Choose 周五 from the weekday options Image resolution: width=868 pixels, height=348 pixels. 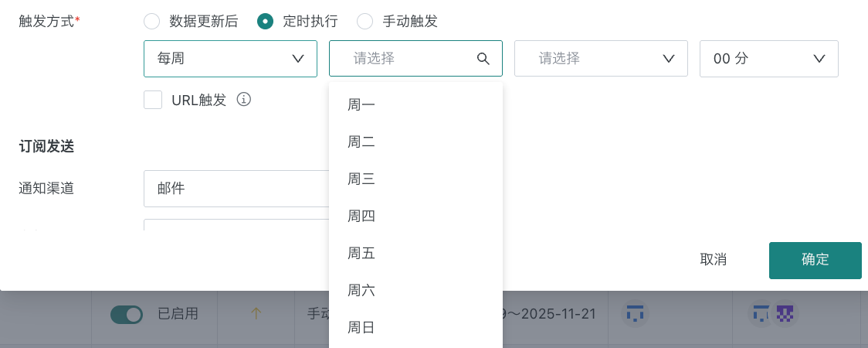tap(415, 253)
